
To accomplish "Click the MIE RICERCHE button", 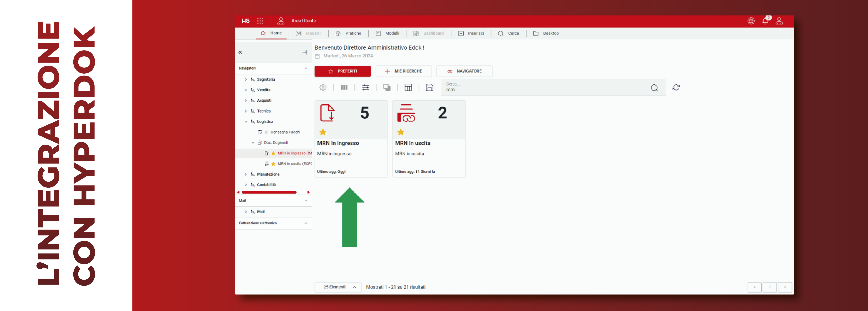I will tap(404, 71).
